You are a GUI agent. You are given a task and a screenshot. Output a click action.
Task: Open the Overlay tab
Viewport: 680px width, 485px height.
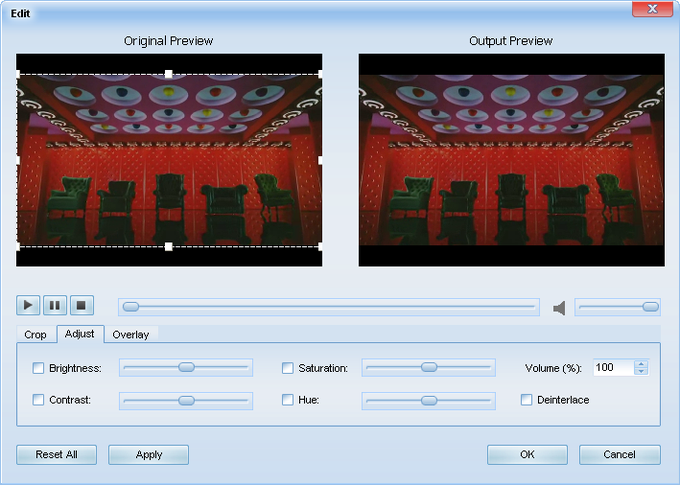131,334
